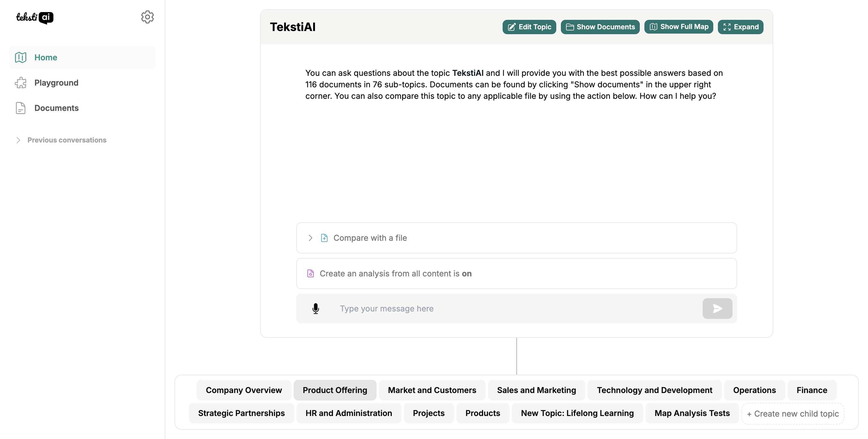Open the Home page
This screenshot has height=439, width=868.
tap(82, 57)
